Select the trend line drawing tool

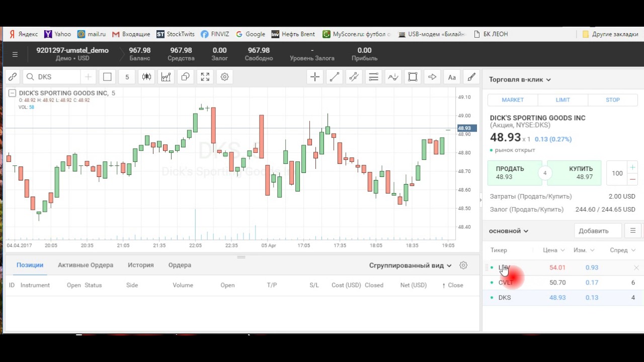click(x=334, y=77)
